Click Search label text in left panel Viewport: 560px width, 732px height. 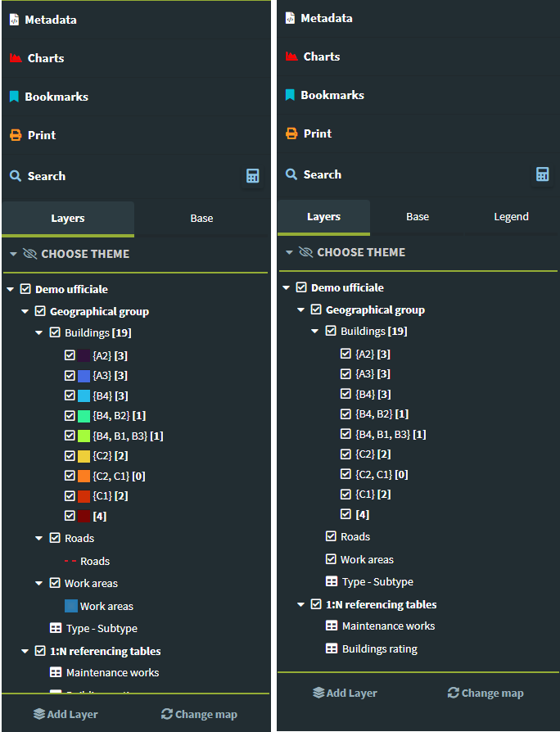point(46,176)
